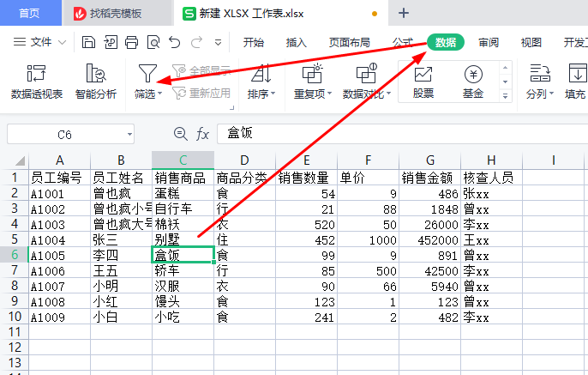Select row 6 header

coord(15,255)
